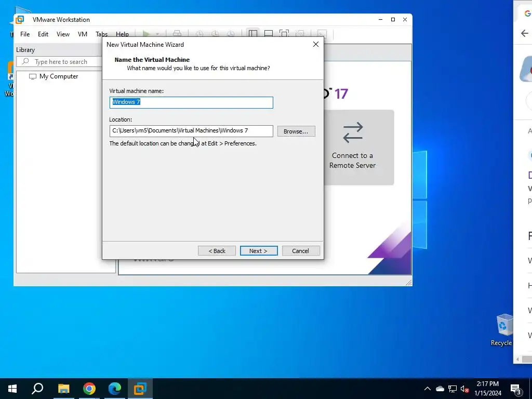The height and width of the screenshot is (399, 532).
Task: Click the magnifier icon in Library search
Action: pos(25,61)
